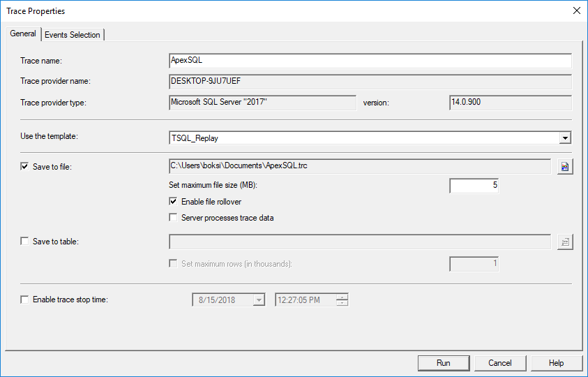Open Help for trace properties
Image resolution: width=588 pixels, height=377 pixels.
click(556, 363)
